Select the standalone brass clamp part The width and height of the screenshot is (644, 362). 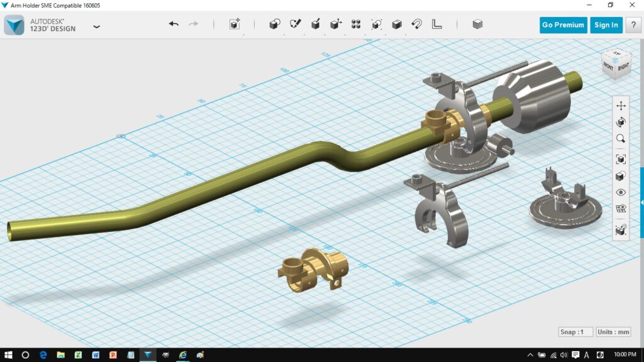click(x=313, y=270)
